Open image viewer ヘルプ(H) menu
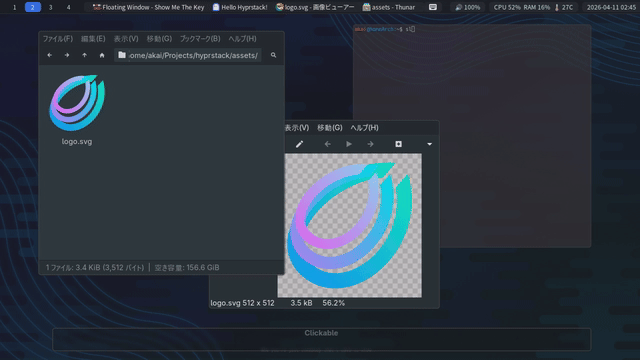Screen dimensions: 640x360 [x=364, y=128]
